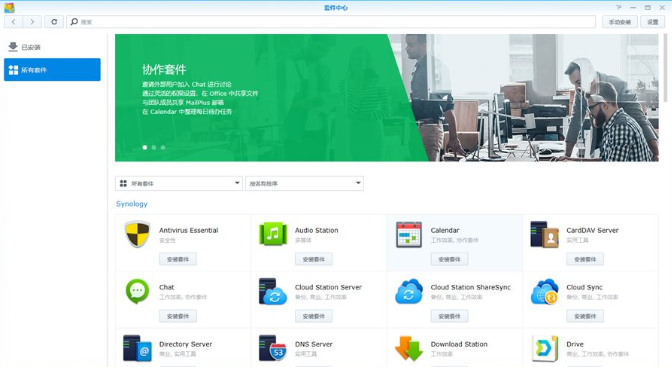672x367 pixels.
Task: Go back with the left arrow
Action: [x=14, y=21]
